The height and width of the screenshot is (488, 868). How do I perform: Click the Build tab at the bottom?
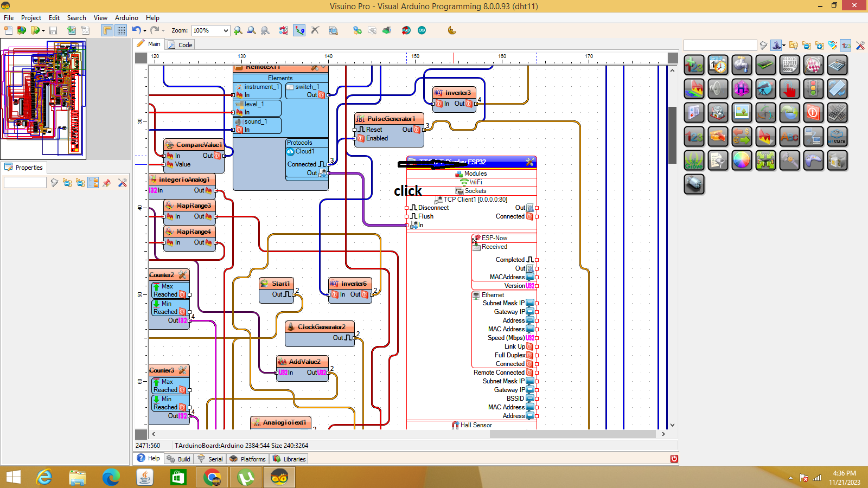(x=178, y=459)
